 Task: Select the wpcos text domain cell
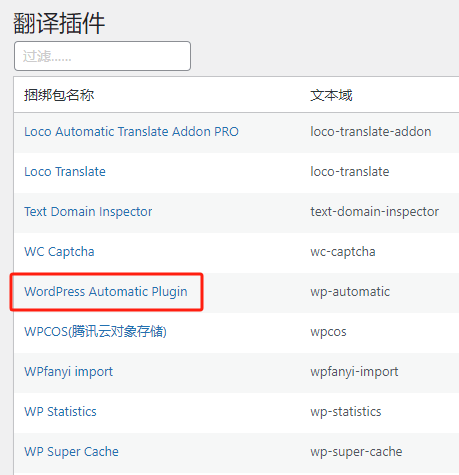pyautogui.click(x=328, y=332)
